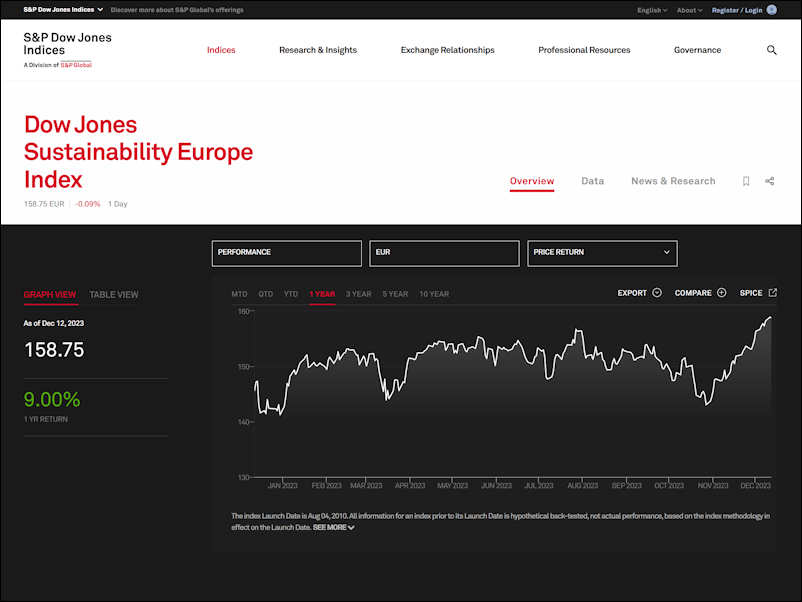Select the YTD chart range
The height and width of the screenshot is (602, 802).
click(x=291, y=294)
